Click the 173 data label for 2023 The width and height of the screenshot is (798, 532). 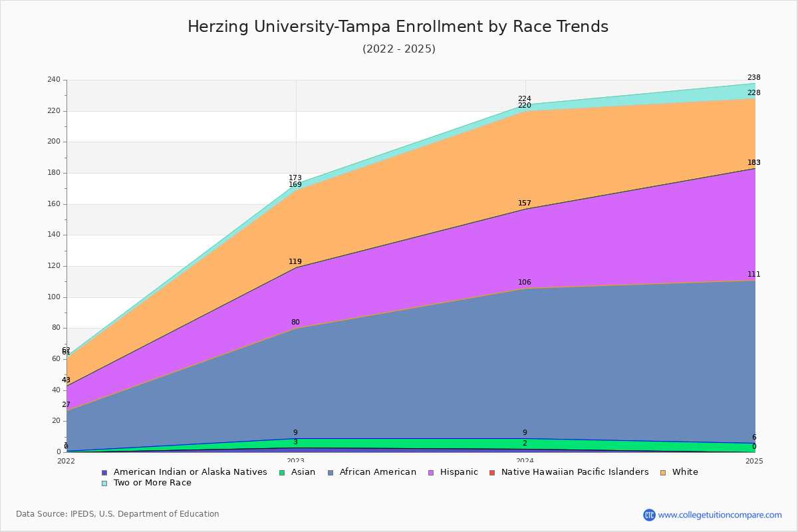click(295, 178)
